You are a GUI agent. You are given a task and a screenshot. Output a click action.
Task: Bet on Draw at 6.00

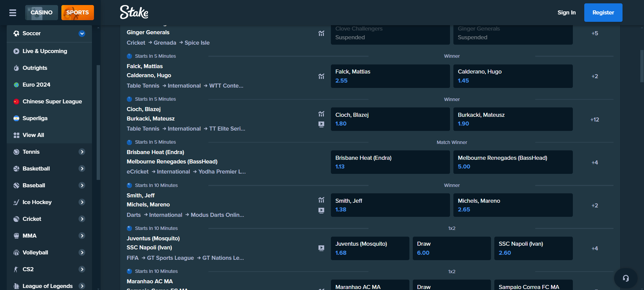pos(452,248)
